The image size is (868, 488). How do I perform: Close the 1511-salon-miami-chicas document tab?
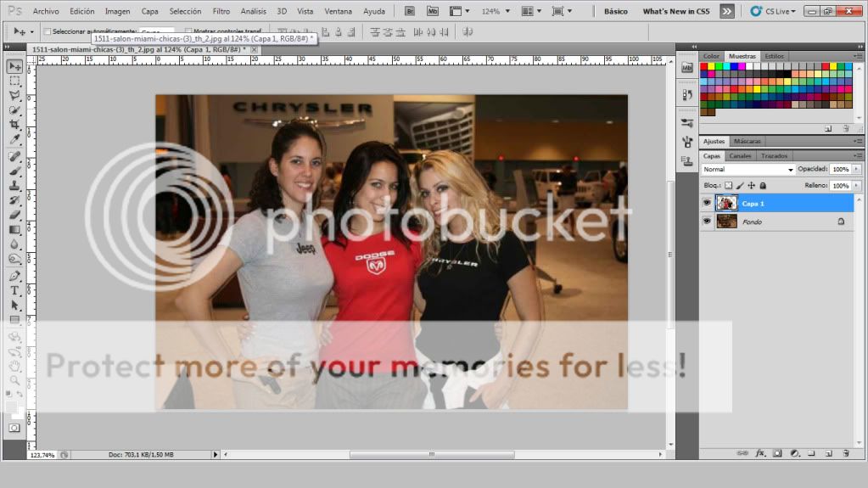click(x=254, y=50)
